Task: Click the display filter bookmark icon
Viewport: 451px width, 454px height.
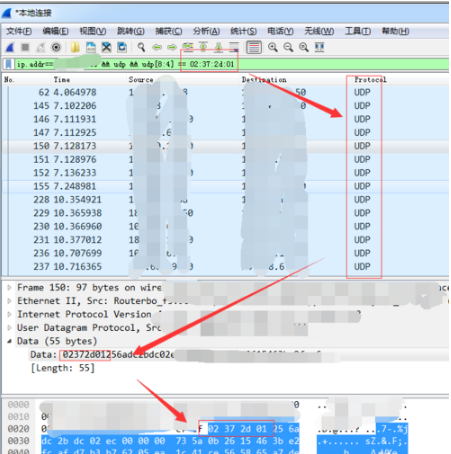Action: pos(9,64)
